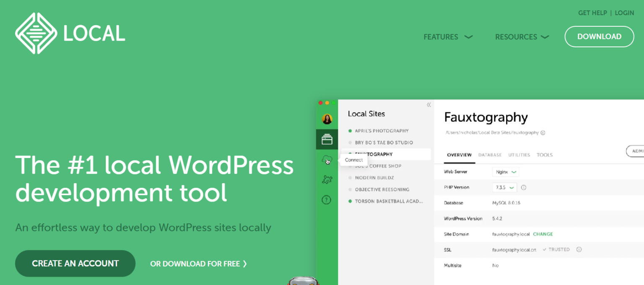Click the Change site domain link

click(543, 234)
